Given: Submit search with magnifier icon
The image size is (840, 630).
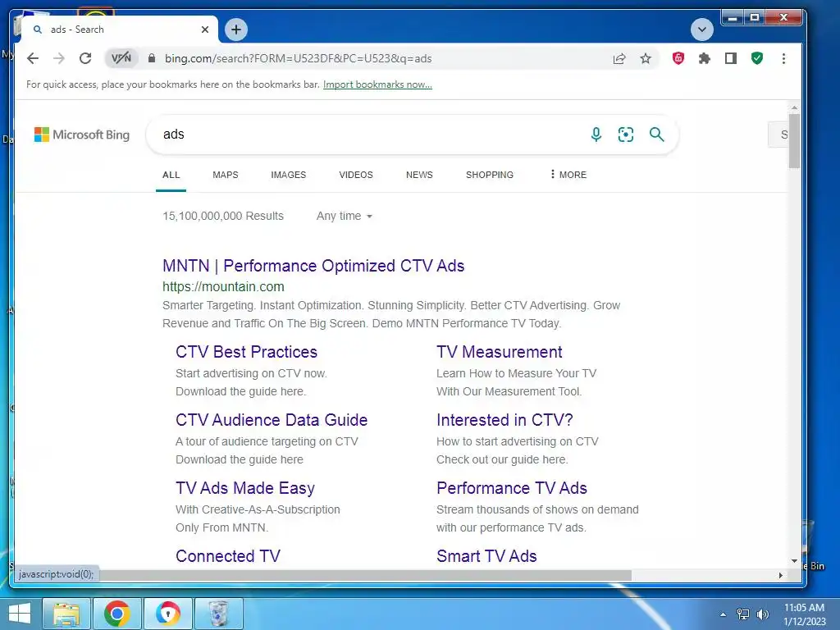Looking at the screenshot, I should tap(657, 135).
